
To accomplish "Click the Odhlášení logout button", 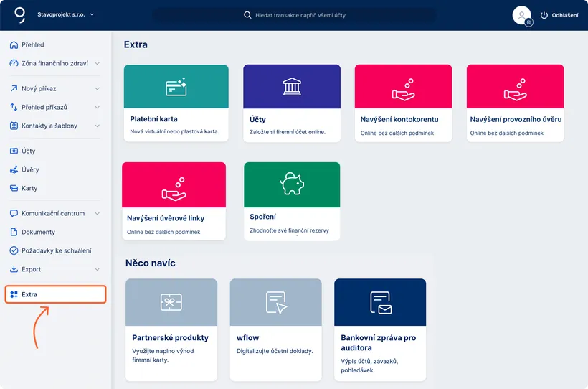I will pos(559,15).
